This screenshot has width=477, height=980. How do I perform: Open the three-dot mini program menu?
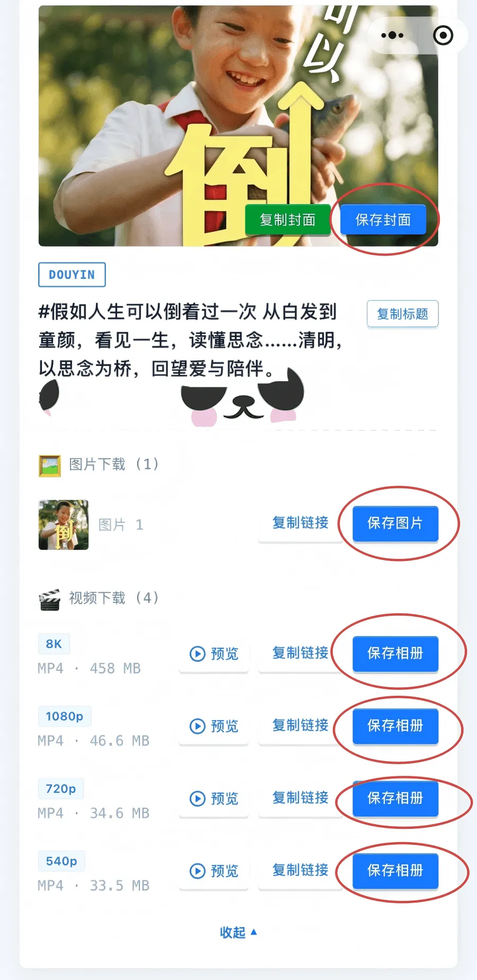coord(392,36)
